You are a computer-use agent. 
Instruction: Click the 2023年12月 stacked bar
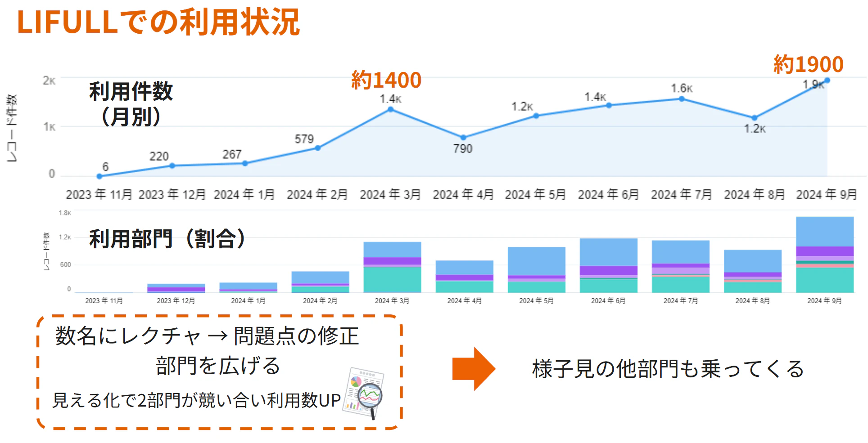coord(176,288)
